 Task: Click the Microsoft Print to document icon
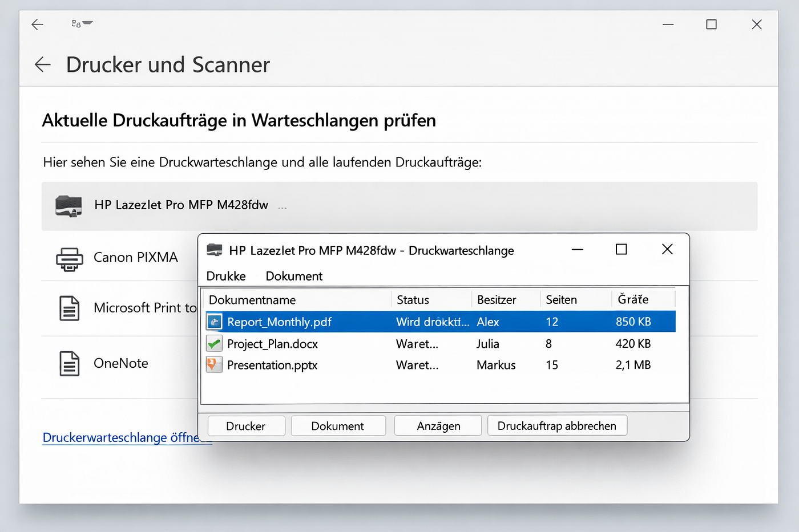point(70,308)
